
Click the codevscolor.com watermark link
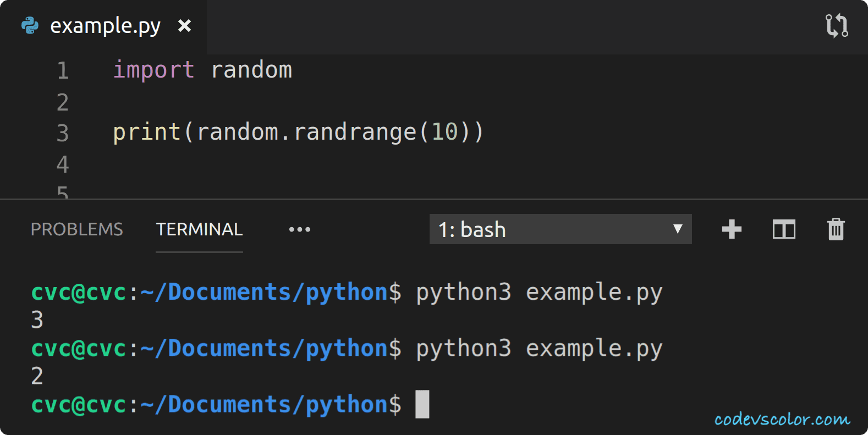[x=782, y=420]
